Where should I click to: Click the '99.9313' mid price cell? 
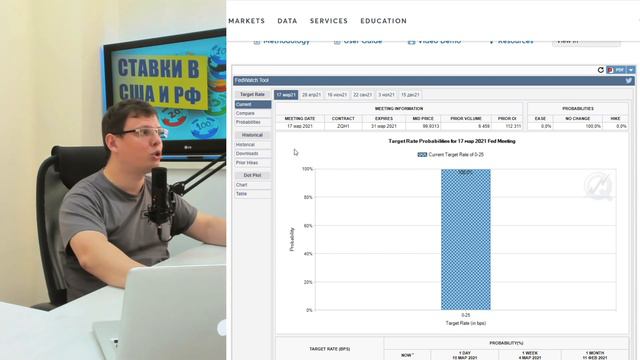[x=423, y=126]
